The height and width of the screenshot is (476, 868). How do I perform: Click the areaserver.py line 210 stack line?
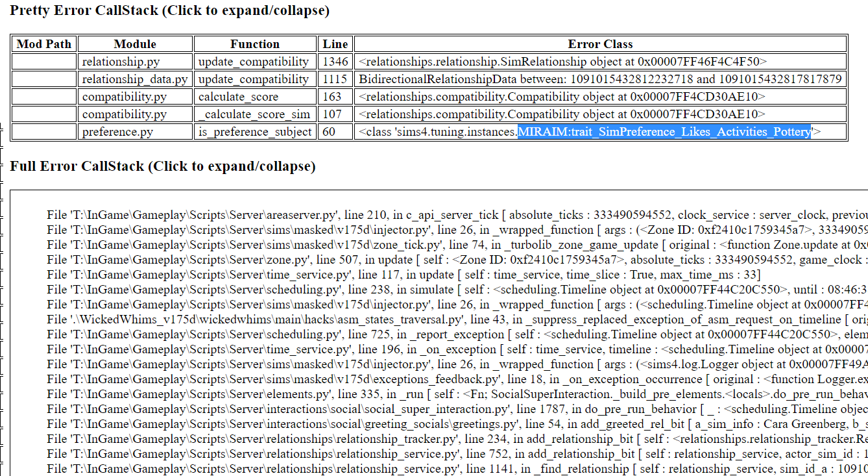pyautogui.click(x=457, y=215)
